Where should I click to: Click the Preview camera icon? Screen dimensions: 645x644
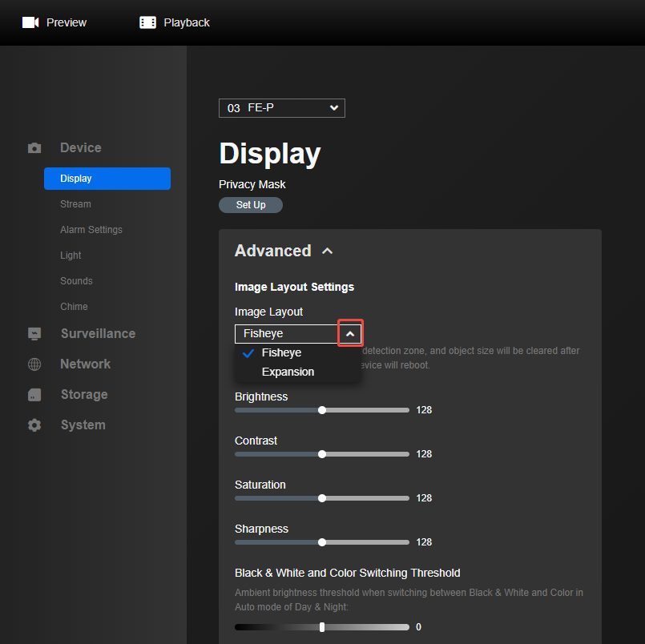click(x=30, y=22)
